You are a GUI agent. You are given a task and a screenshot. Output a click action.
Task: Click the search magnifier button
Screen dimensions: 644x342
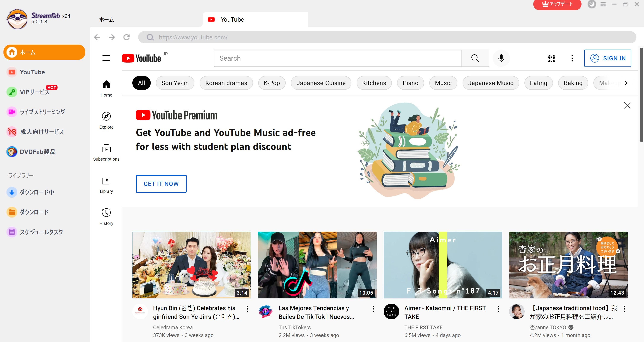coord(475,58)
